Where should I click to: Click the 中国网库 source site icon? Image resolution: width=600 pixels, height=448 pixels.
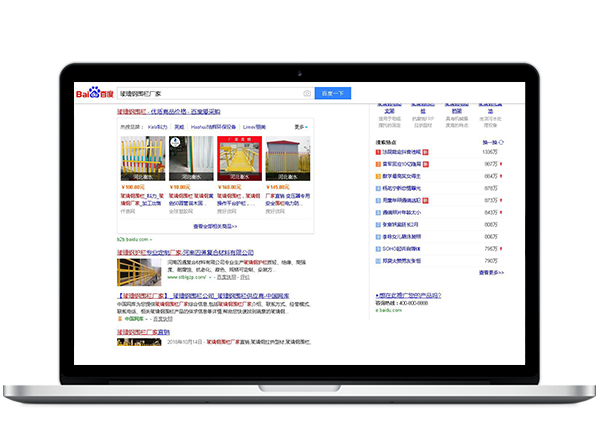tap(119, 318)
